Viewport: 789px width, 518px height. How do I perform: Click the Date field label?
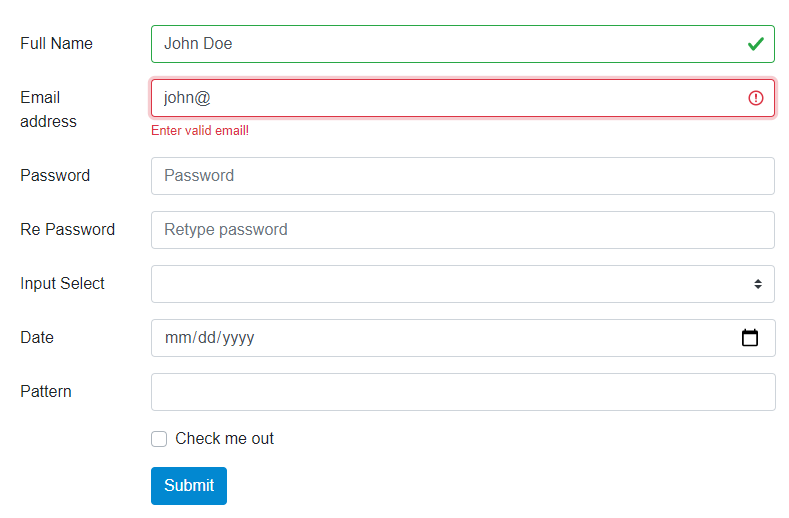pyautogui.click(x=37, y=338)
